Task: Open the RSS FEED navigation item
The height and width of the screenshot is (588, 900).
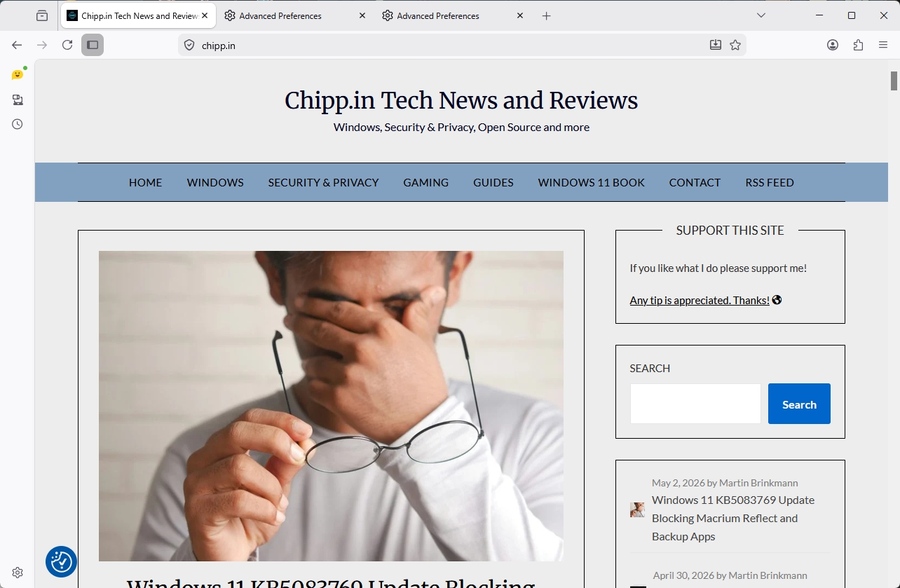Action: [x=770, y=182]
